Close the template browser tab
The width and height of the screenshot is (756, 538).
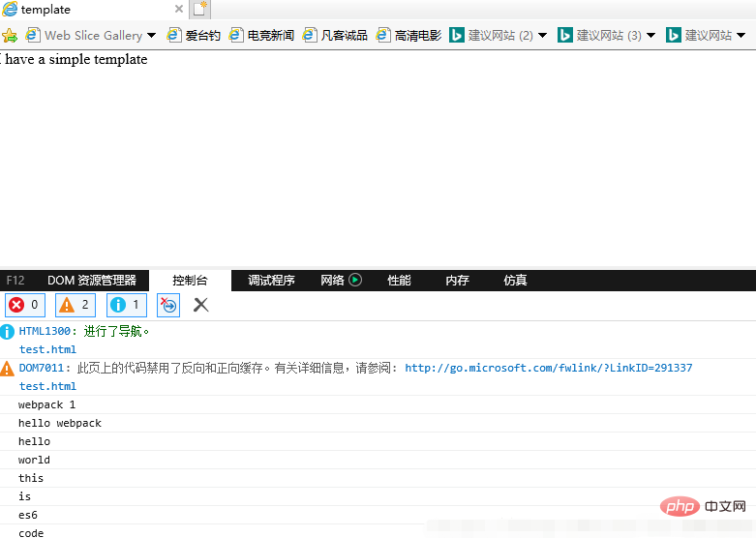click(178, 9)
